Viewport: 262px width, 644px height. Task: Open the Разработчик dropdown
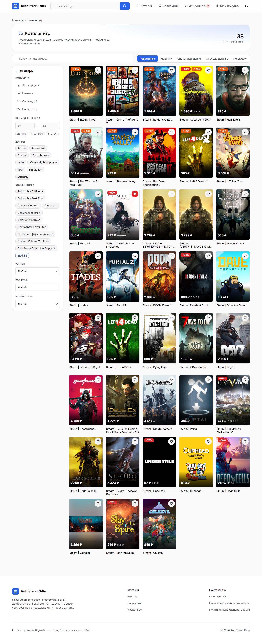pos(38,304)
